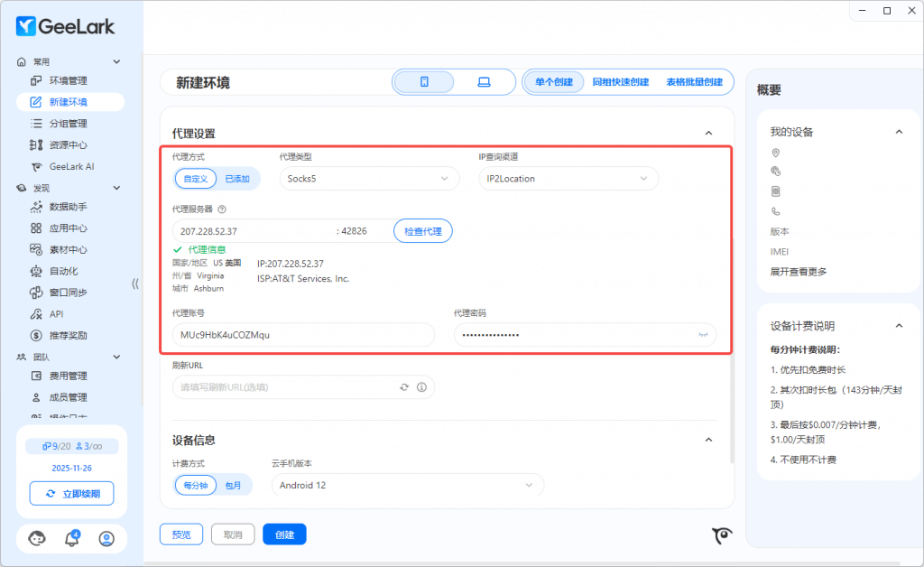924x567 pixels.
Task: Open the customer support headset icon
Action: 37,539
